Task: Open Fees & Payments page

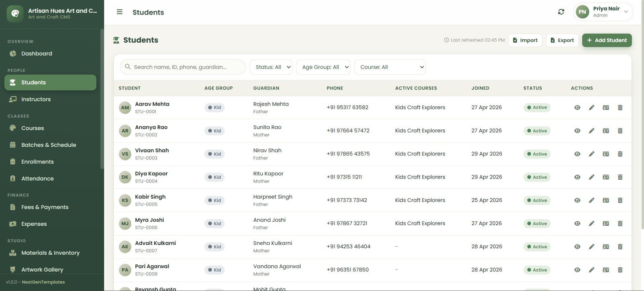Action: pyautogui.click(x=50, y=207)
